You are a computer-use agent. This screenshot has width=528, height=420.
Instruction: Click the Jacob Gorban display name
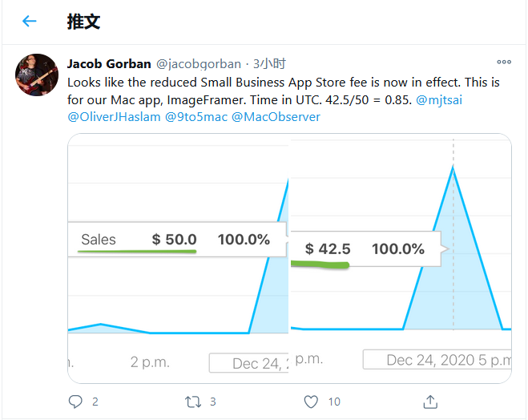point(108,63)
